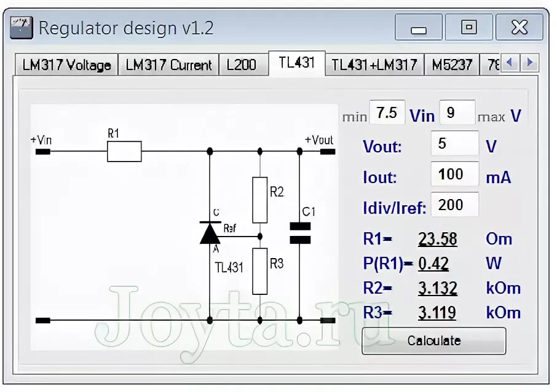Focus the Vin min field showing 7.5
This screenshot has height=392, width=557.
[387, 112]
